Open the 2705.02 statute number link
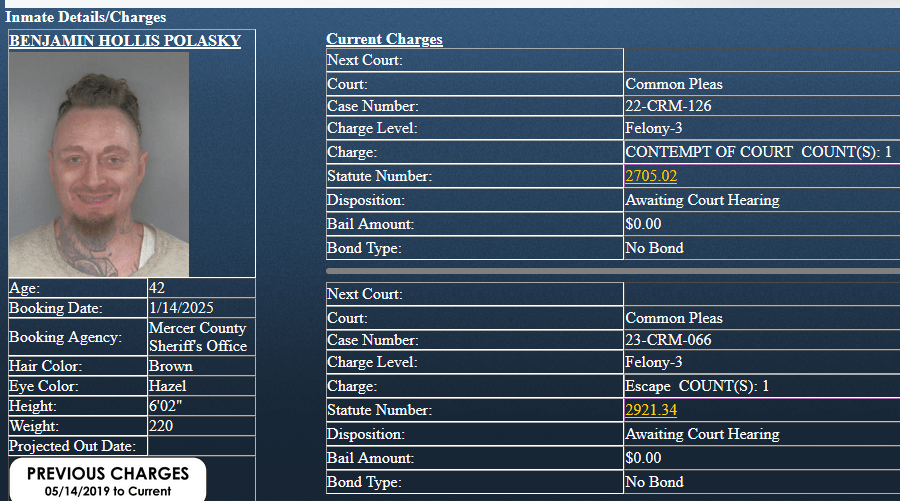Viewport: 900px width, 501px height. coord(651,177)
